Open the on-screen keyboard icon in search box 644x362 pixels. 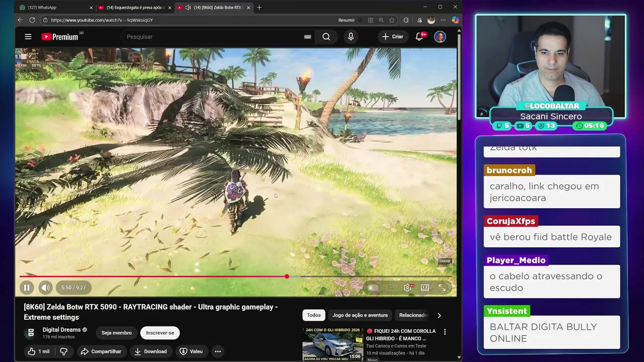pos(307,37)
